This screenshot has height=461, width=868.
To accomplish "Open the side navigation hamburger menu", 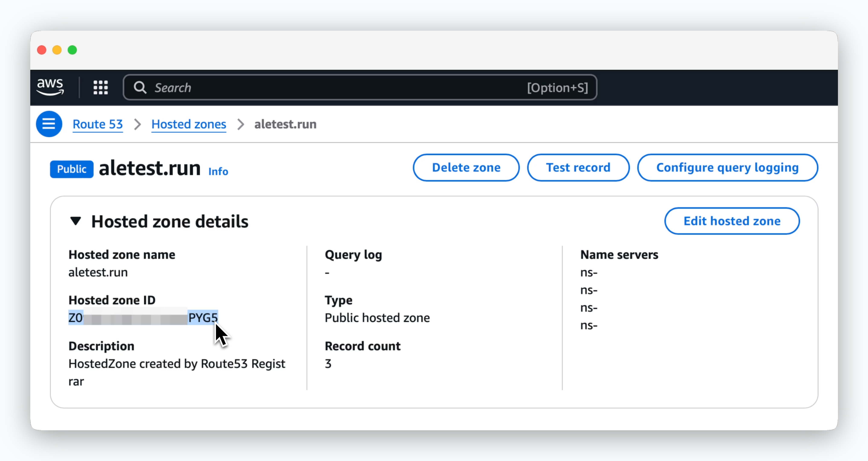I will (x=49, y=124).
